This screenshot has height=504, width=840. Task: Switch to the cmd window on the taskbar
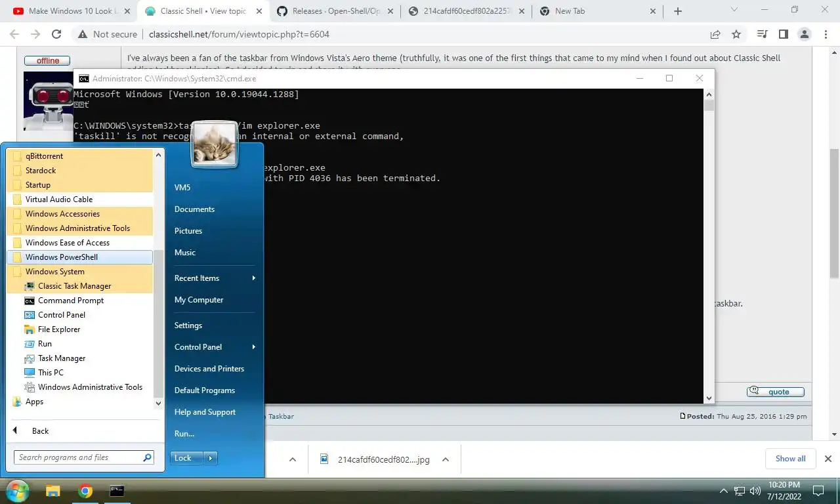117,491
